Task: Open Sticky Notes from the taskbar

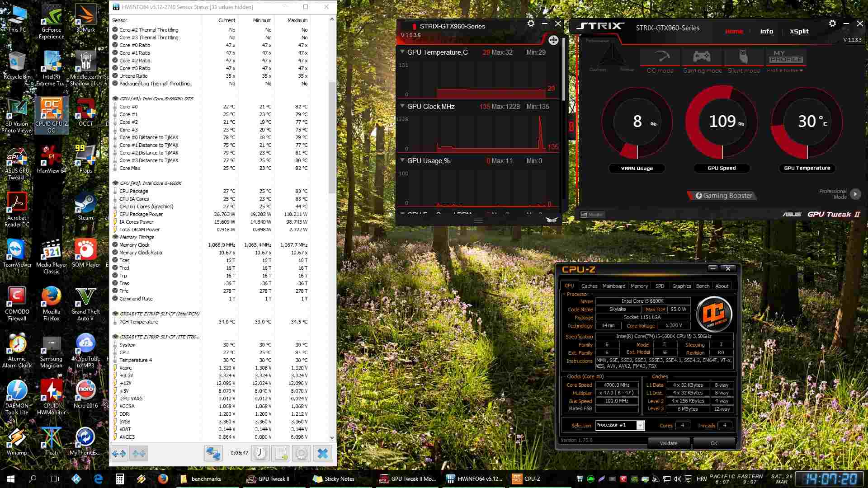Action: pos(334,479)
